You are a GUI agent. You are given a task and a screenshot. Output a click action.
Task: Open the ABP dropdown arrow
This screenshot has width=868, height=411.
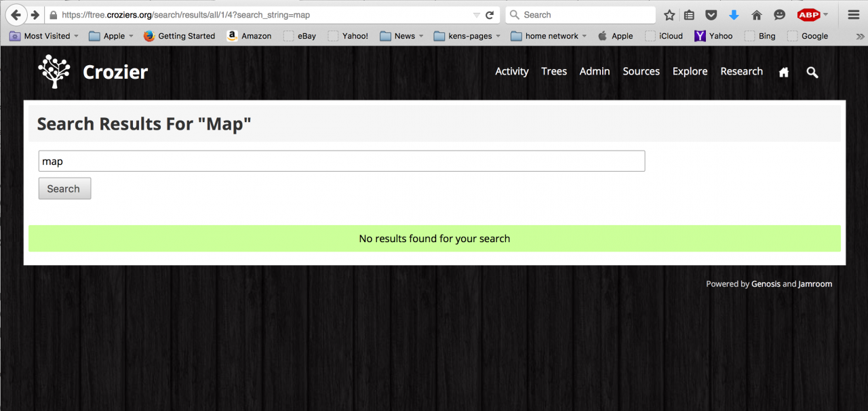tap(825, 15)
